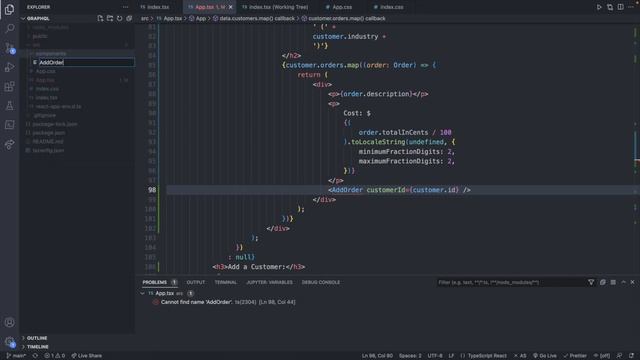Image resolution: width=640 pixels, height=360 pixels.
Task: Close the App.tsx editor tab
Action: click(231, 7)
